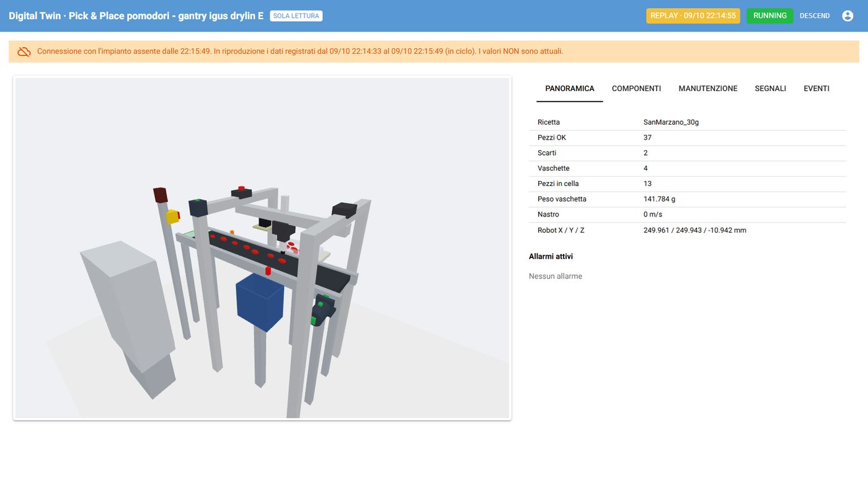Click the Vaschette row label
868x496 pixels.
[x=554, y=169]
